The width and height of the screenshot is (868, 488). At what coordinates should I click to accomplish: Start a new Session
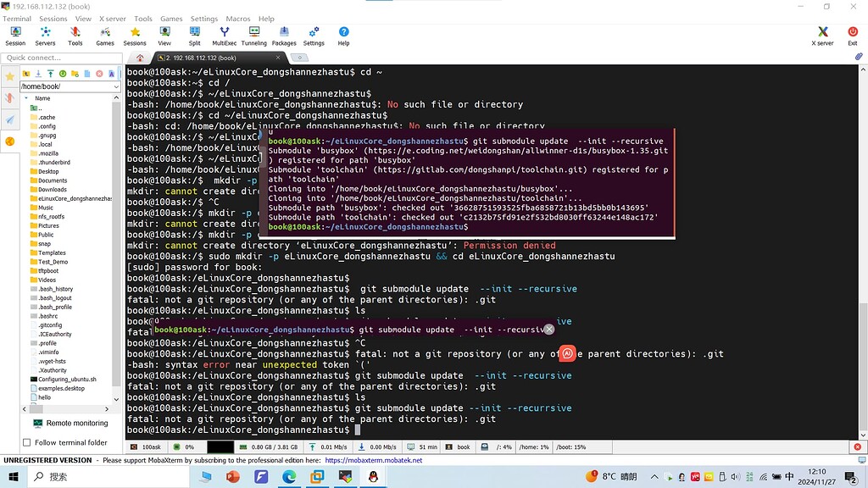tap(15, 34)
